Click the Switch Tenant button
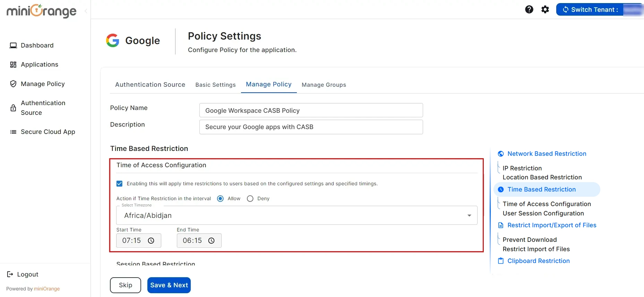644x297 pixels. point(600,9)
